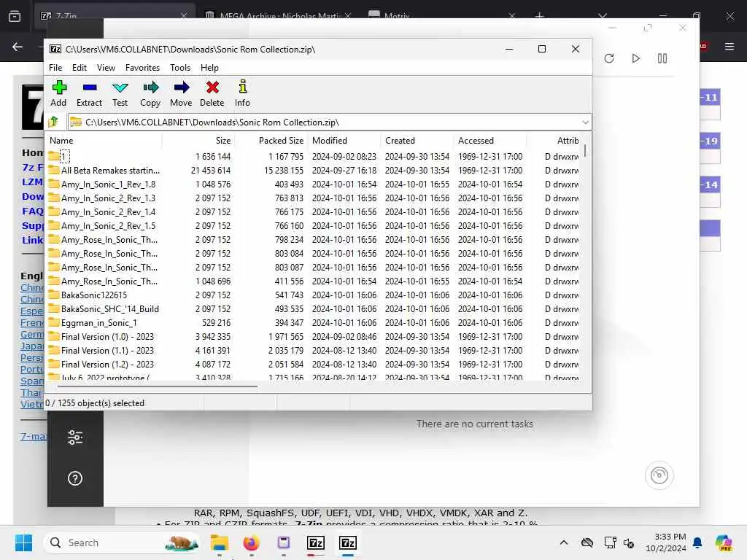Sort by the Created column header

point(417,141)
